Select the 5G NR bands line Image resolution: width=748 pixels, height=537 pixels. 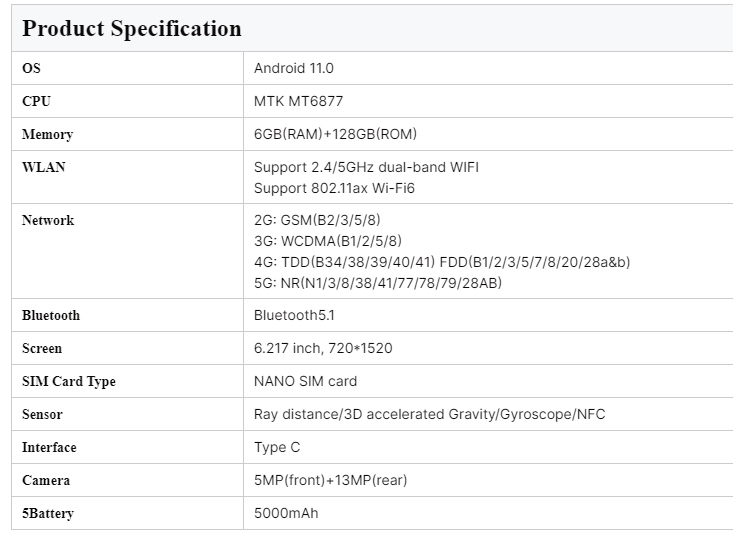pos(378,283)
